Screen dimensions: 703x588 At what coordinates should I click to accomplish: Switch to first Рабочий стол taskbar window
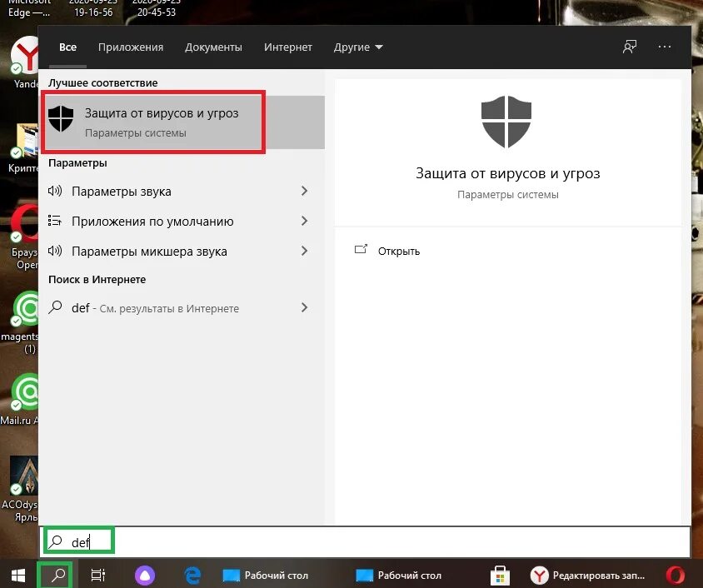coord(266,576)
